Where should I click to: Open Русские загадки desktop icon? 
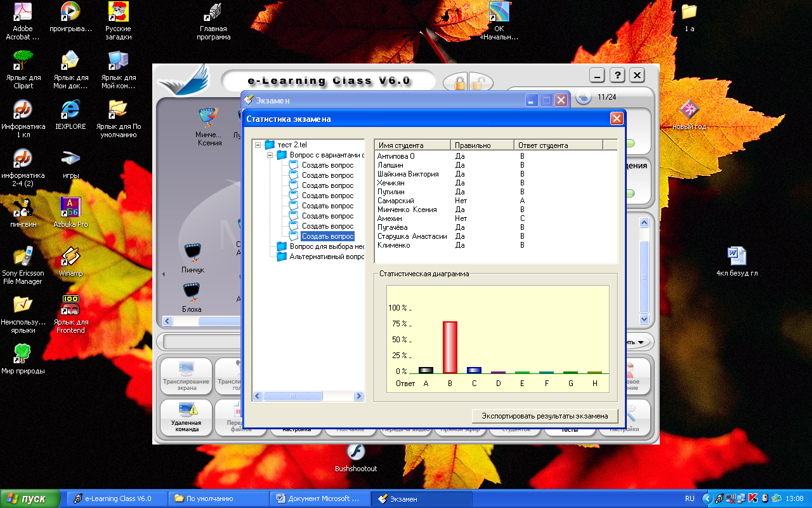(118, 21)
